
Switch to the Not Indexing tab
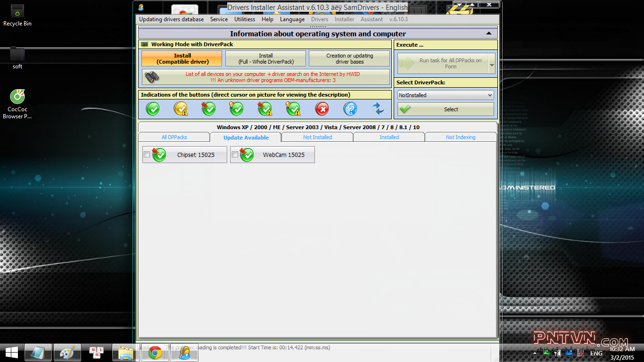461,137
